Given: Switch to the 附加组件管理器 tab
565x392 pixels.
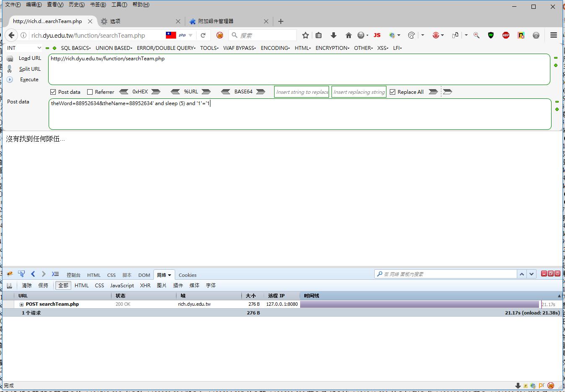Looking at the screenshot, I should (228, 21).
